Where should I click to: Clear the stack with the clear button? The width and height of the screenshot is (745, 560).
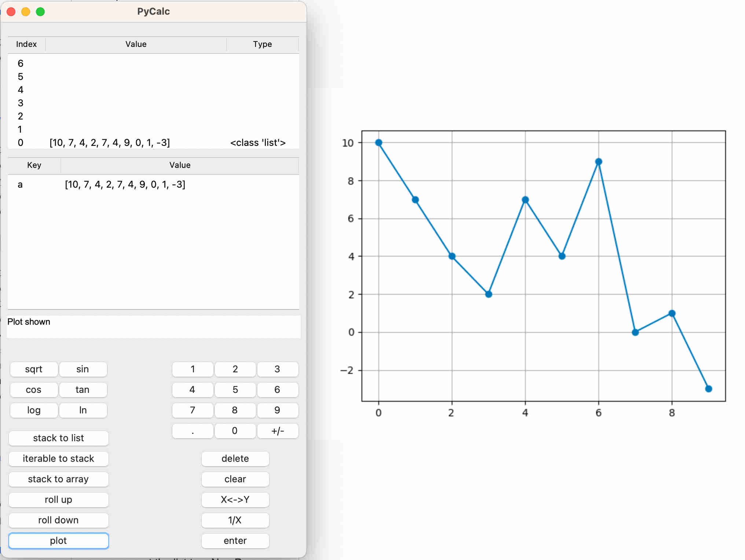pyautogui.click(x=235, y=479)
